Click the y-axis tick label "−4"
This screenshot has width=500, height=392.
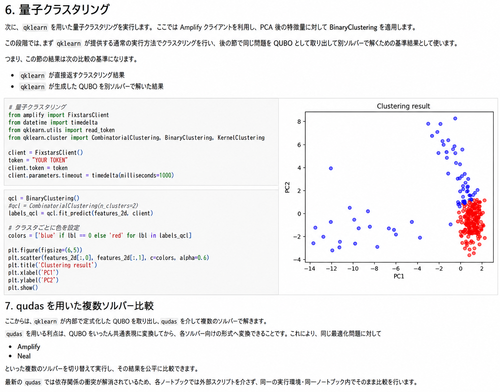[297, 259]
